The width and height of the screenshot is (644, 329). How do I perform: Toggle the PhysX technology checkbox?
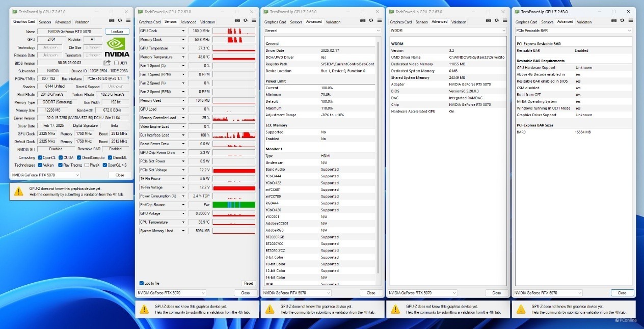87,165
